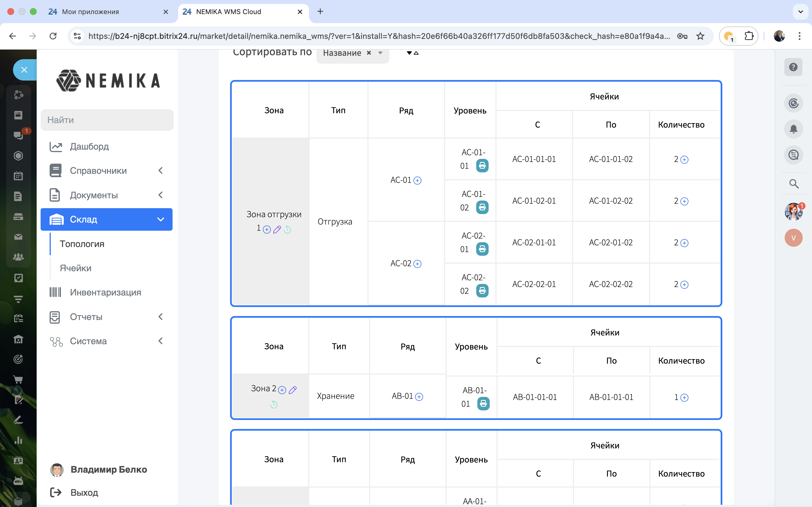Click history clock icon for Зона 2
This screenshot has height=507, width=812.
[x=274, y=405]
